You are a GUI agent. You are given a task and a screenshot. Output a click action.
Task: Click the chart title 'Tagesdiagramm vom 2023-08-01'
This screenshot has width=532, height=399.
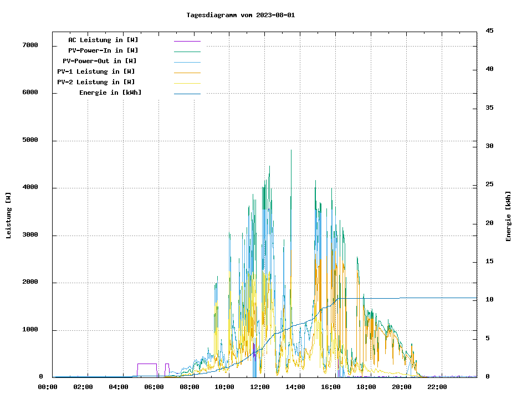pos(241,15)
